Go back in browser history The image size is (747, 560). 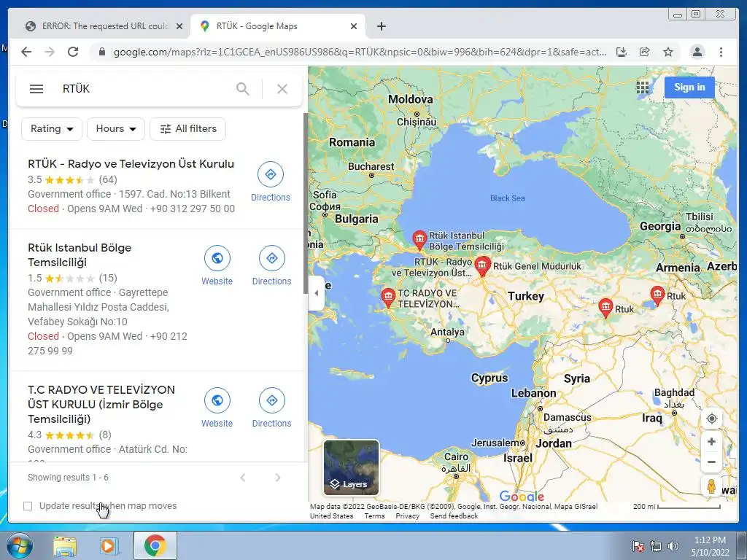26,52
